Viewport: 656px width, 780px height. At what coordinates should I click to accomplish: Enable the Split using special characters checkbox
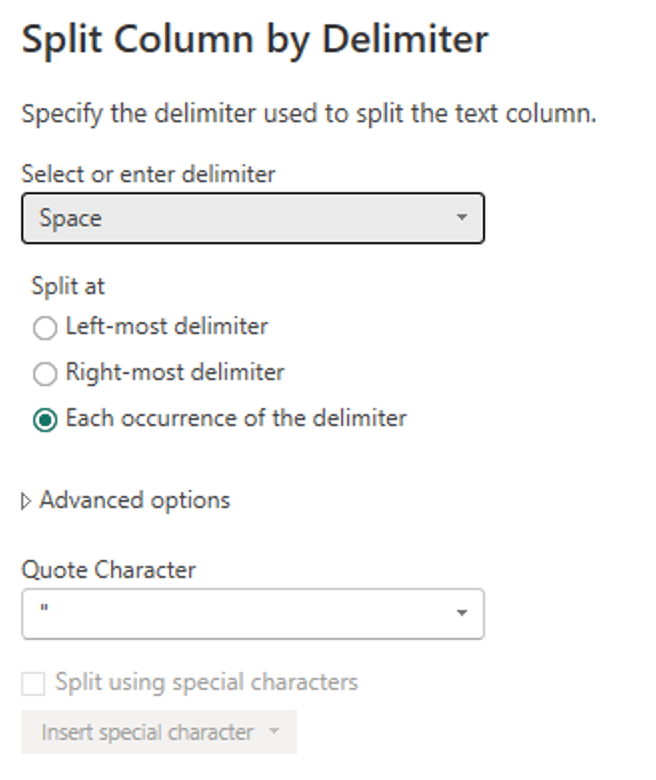click(33, 683)
